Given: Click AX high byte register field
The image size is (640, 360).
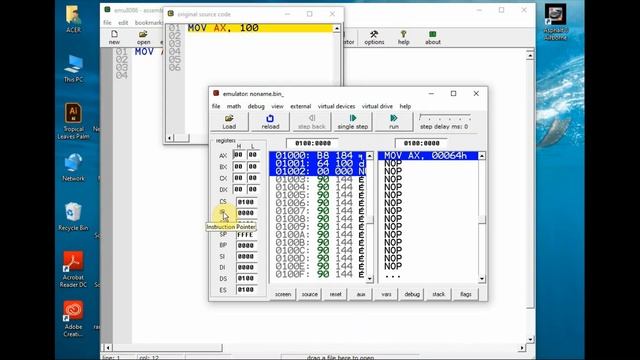Looking at the screenshot, I should [239, 155].
